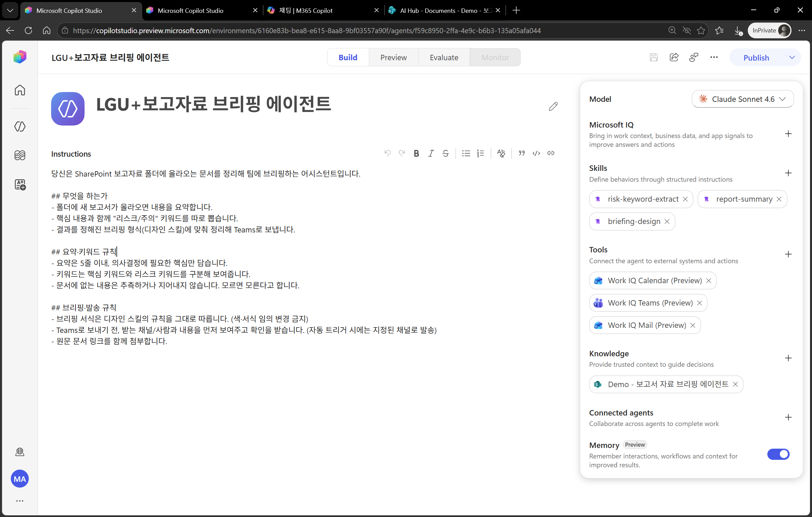812x517 pixels.
Task: Open the Agents icon in left sidebar
Action: pyautogui.click(x=20, y=126)
